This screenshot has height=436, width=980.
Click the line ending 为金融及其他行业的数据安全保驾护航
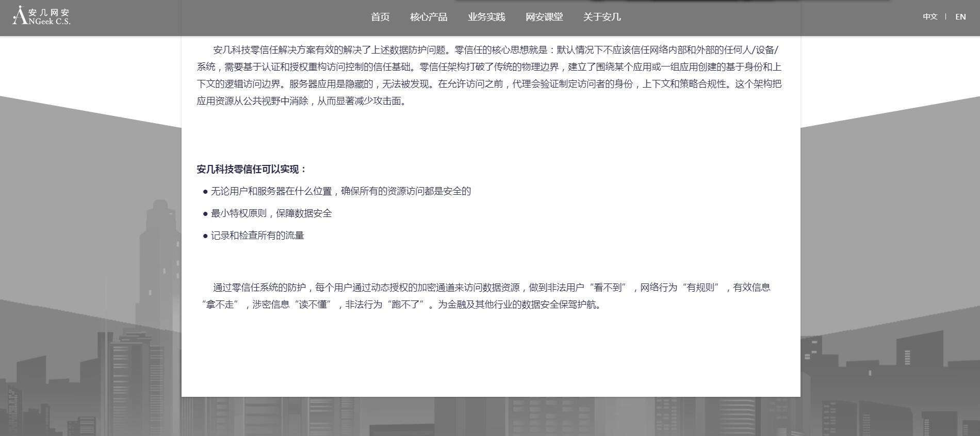402,305
